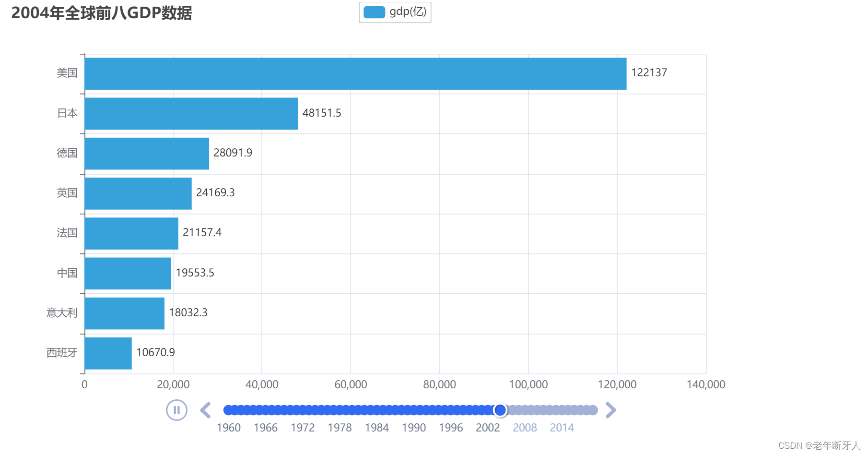Screen dimensions: 868x455
Task: Click the value label 10670.9
Action: coord(155,352)
